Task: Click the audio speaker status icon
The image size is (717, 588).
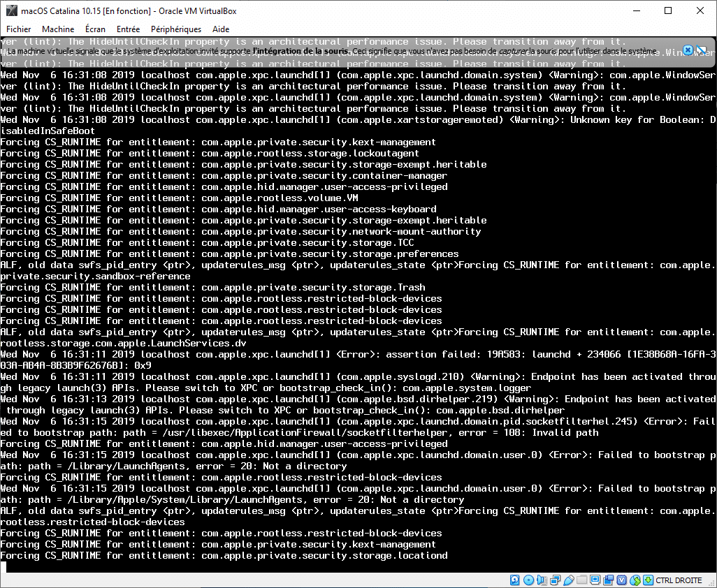Action: [542, 580]
